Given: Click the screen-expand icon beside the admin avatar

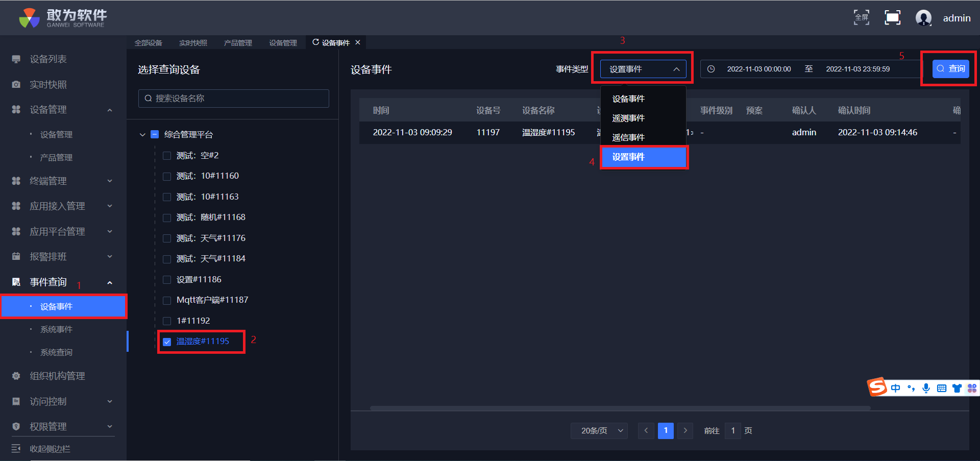Looking at the screenshot, I should click(892, 17).
